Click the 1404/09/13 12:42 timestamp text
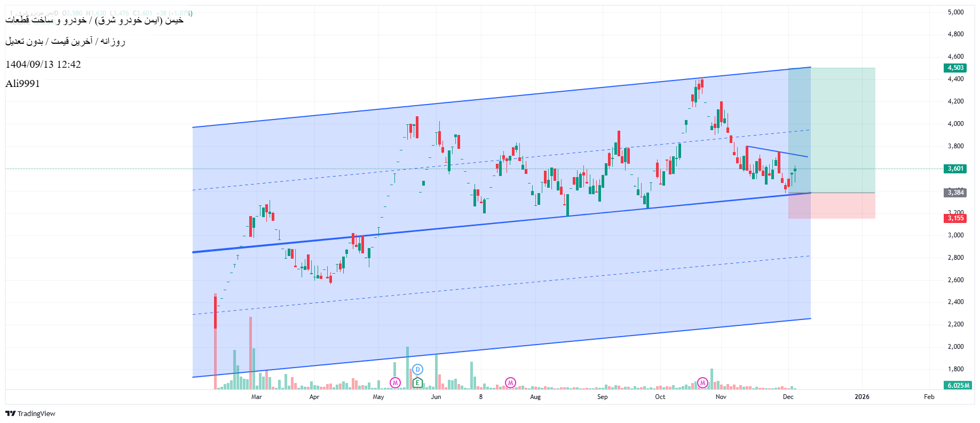The width and height of the screenshot is (980, 423). (43, 65)
